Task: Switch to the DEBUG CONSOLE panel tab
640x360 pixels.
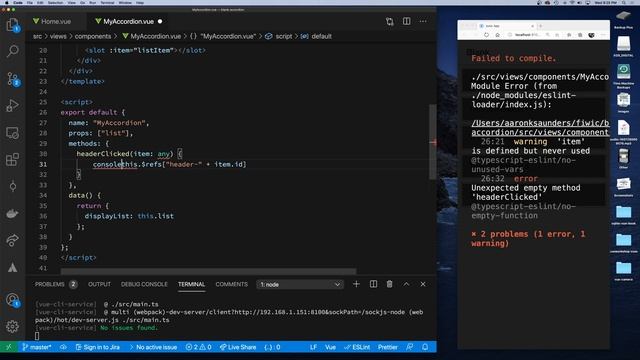Action: coord(144,284)
